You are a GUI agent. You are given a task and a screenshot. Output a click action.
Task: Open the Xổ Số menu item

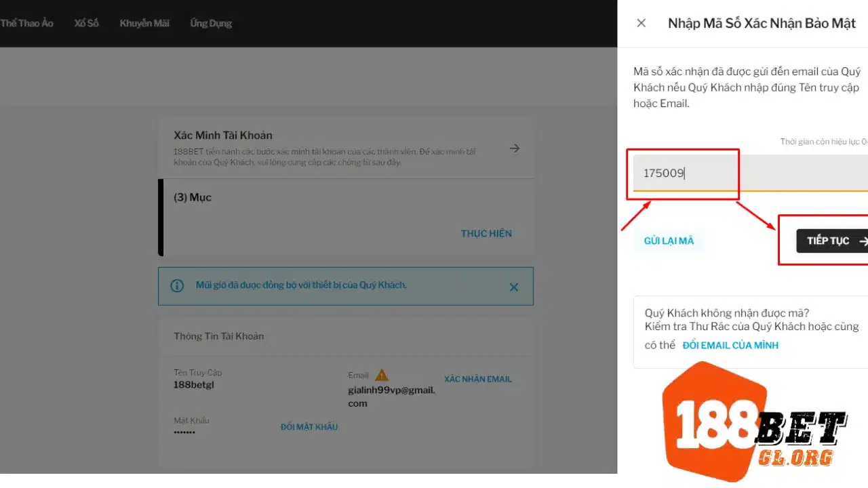tap(86, 23)
